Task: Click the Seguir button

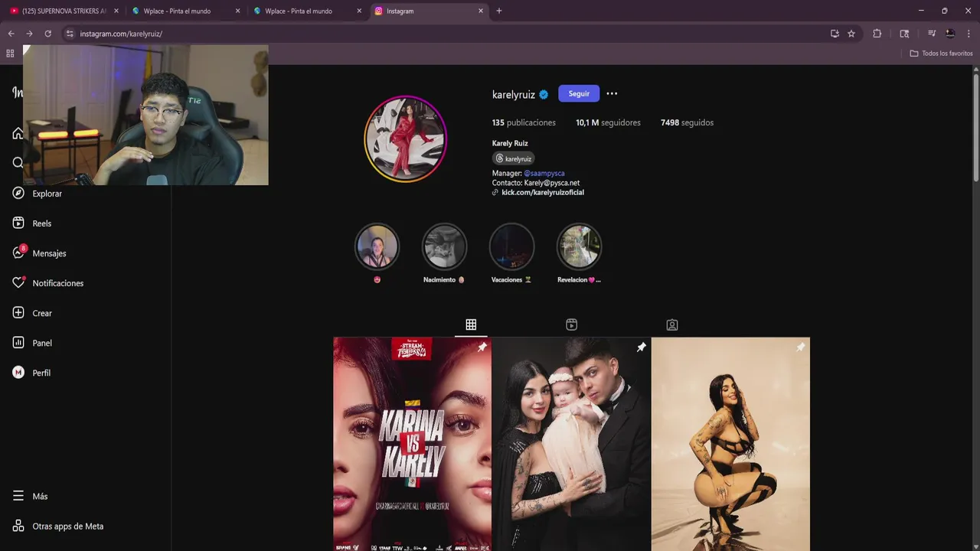Action: [x=579, y=93]
